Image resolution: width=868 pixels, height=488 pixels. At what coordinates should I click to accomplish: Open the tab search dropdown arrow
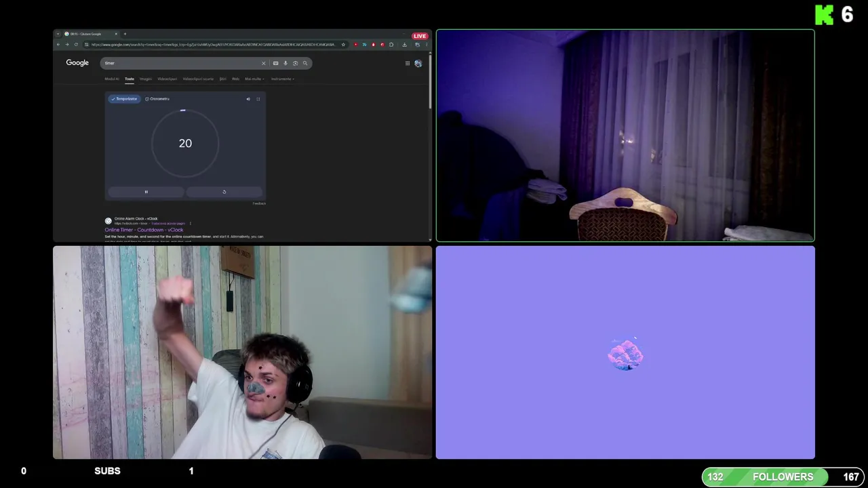pos(58,34)
